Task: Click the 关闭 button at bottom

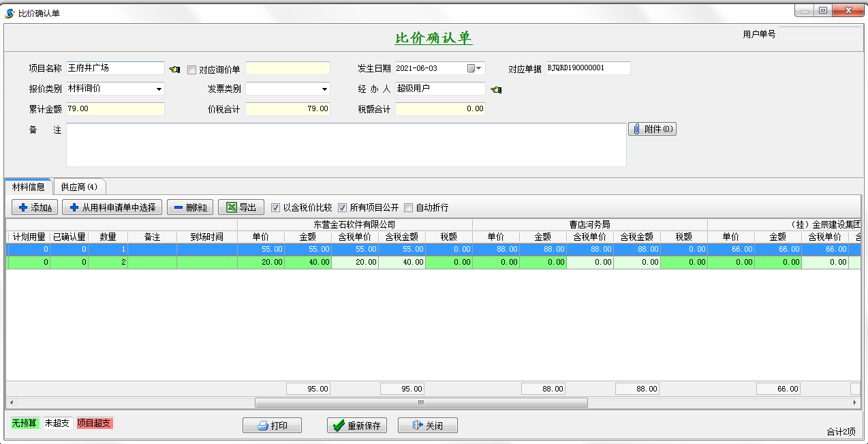Action: (x=427, y=426)
